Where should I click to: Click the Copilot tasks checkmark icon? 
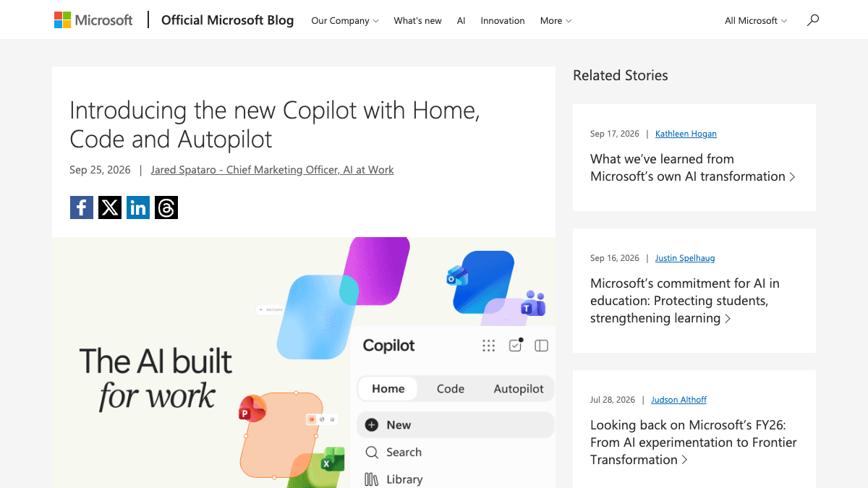coord(516,345)
